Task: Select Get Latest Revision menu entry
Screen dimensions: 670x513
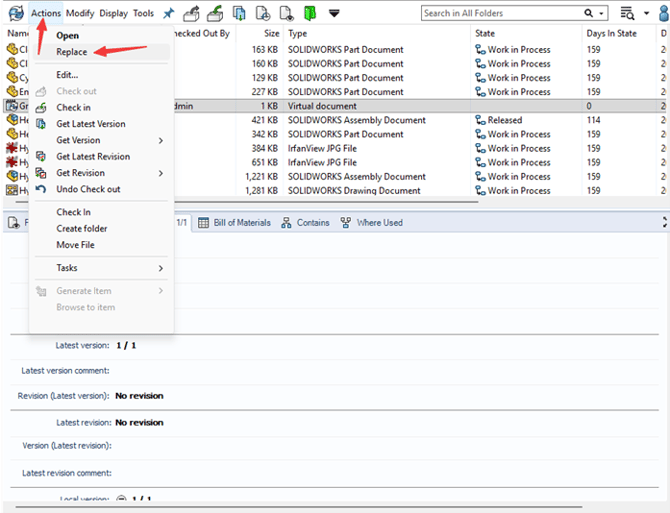Action: coord(93,157)
